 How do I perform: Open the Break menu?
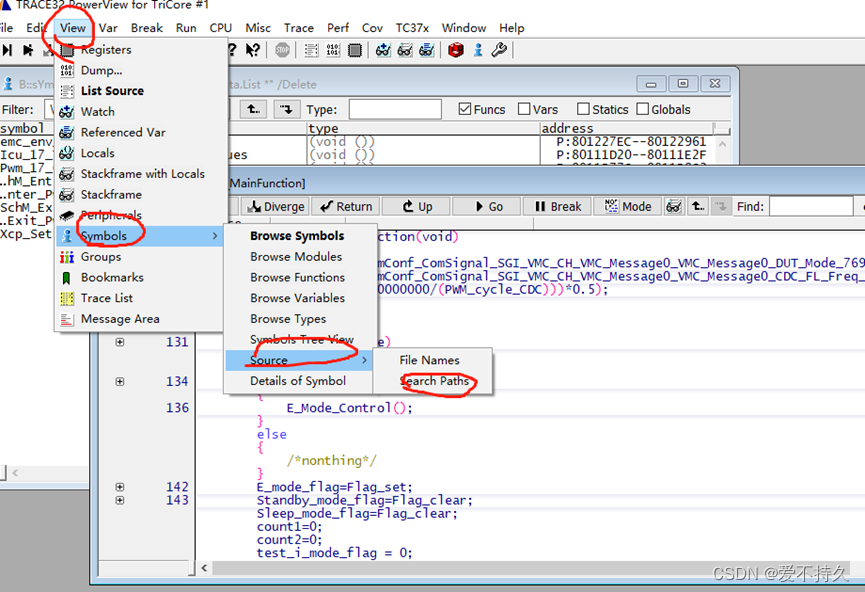coord(147,28)
